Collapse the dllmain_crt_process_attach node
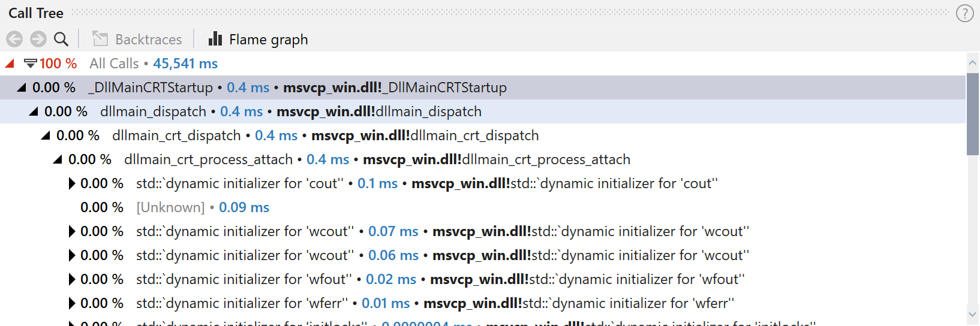 point(58,159)
